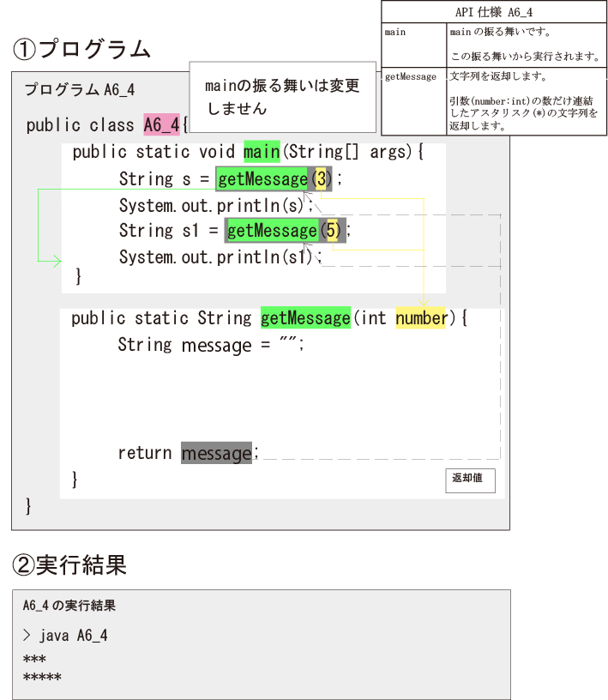Click the gray message in return statement
608x700 pixels.
[x=216, y=453]
